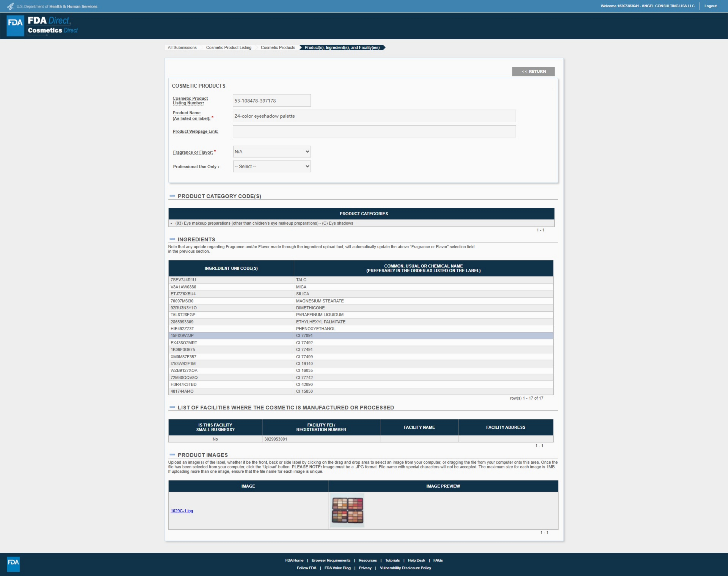Open Cosmetic Products breadcrumb
The image size is (728, 576).
tap(278, 48)
